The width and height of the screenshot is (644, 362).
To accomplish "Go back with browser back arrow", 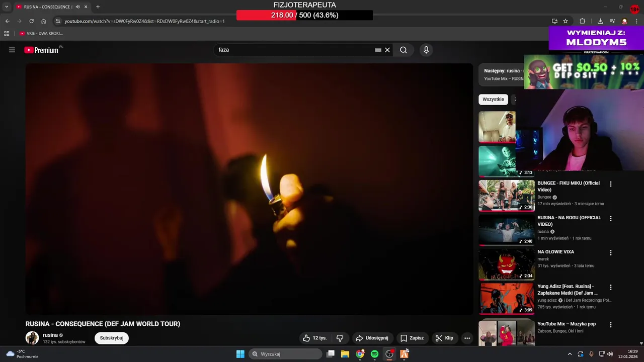I will point(7,21).
